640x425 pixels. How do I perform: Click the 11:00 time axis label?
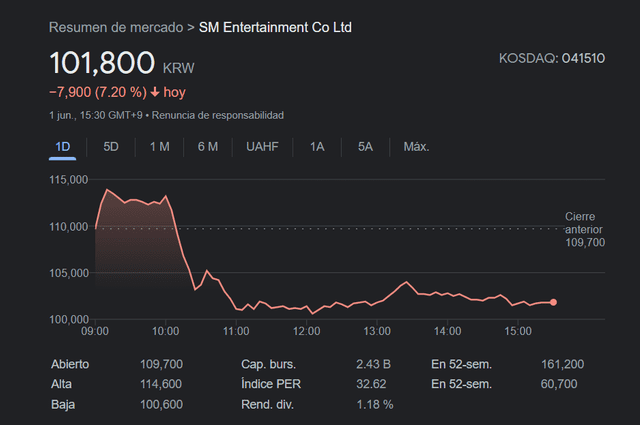236,331
